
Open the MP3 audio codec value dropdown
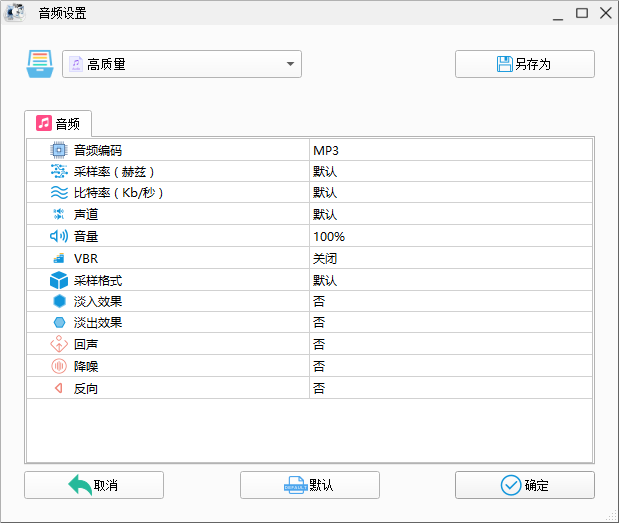point(450,150)
